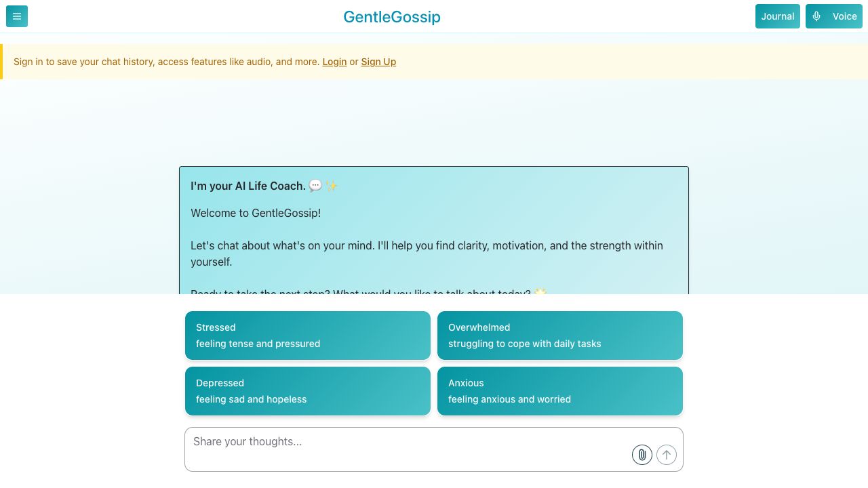Click the paperclip attach file icon

click(642, 455)
